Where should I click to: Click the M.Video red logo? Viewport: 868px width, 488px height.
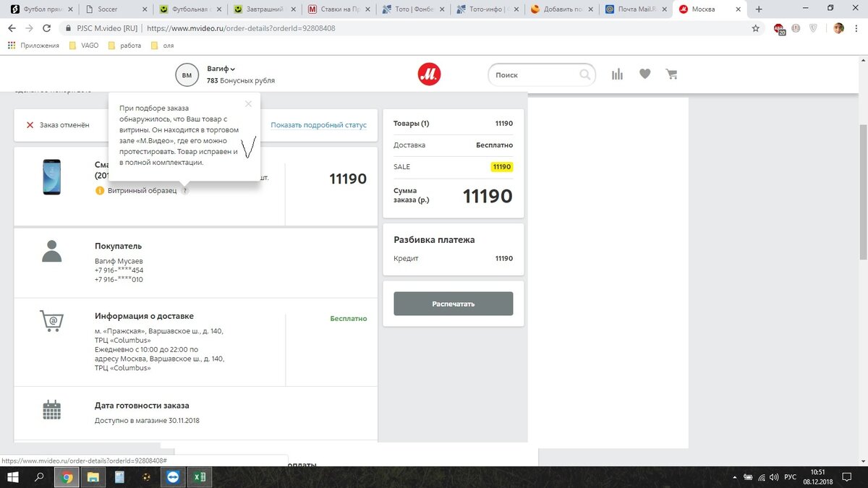tap(429, 74)
